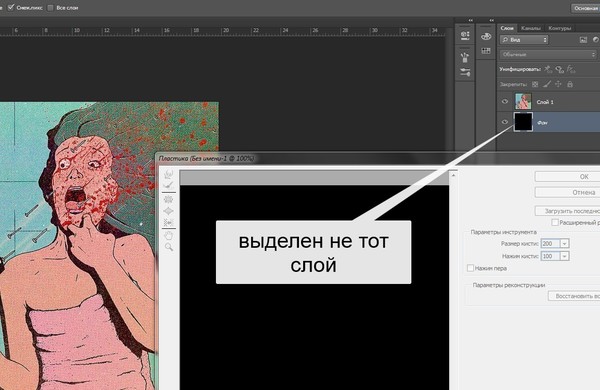Enable the Нажим пера checkbox

click(470, 268)
